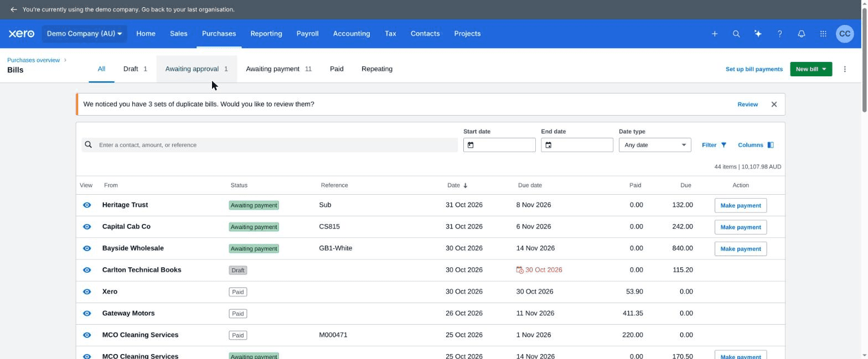Viewport: 868px width, 359px height.
Task: Click Set up bill payments link
Action: pyautogui.click(x=754, y=69)
